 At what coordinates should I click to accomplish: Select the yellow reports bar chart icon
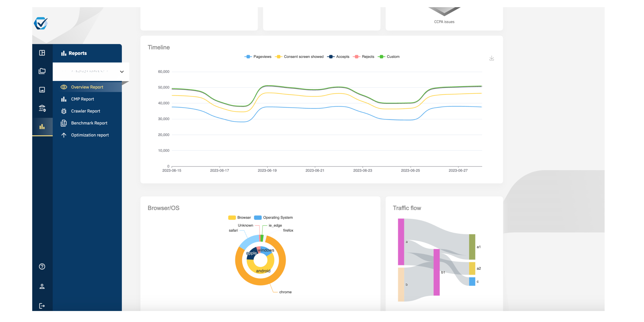click(x=42, y=127)
